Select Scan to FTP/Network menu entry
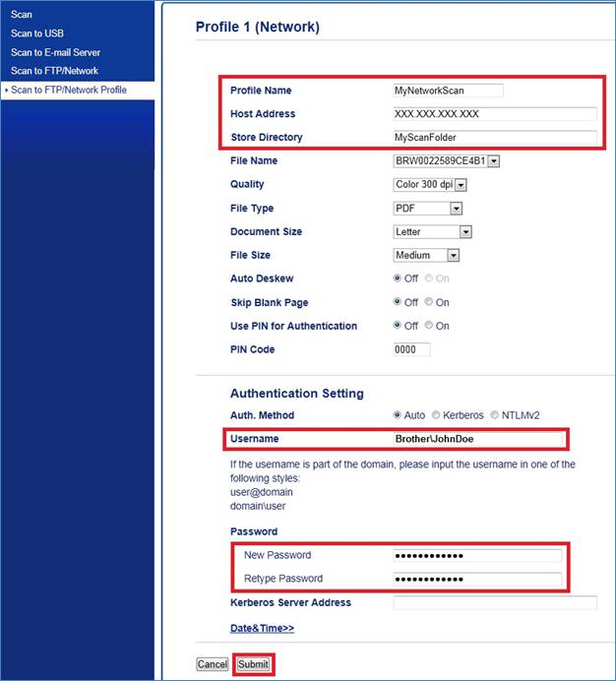The image size is (616, 681). 54,71
